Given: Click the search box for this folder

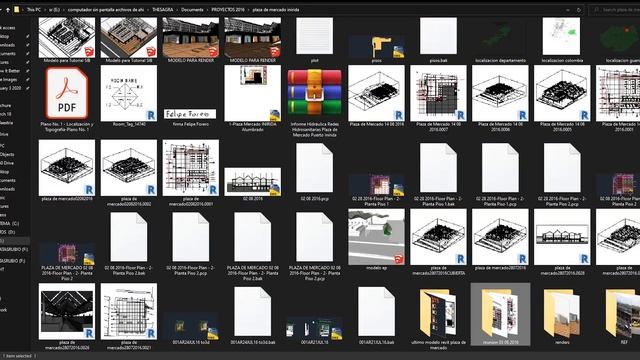Looking at the screenshot, I should coord(616,9).
